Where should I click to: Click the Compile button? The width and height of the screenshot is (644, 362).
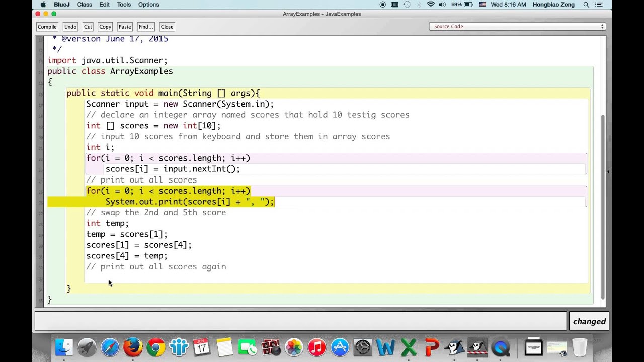(x=47, y=27)
